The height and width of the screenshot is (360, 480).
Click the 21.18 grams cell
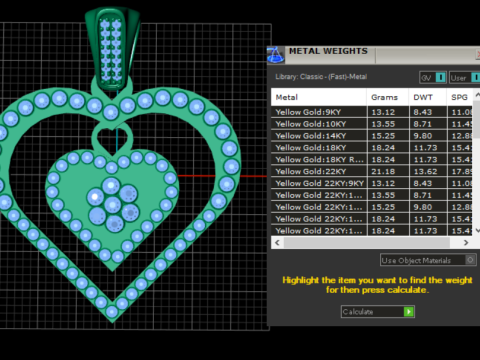point(388,171)
